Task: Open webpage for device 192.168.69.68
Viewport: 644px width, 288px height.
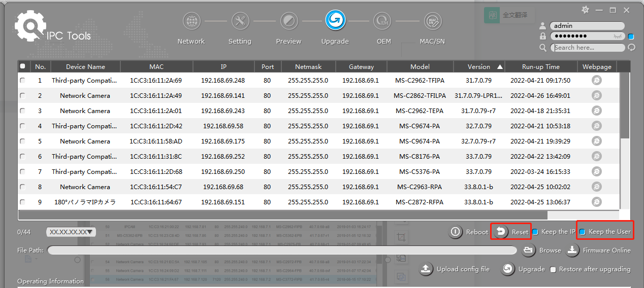Action: 597,187
